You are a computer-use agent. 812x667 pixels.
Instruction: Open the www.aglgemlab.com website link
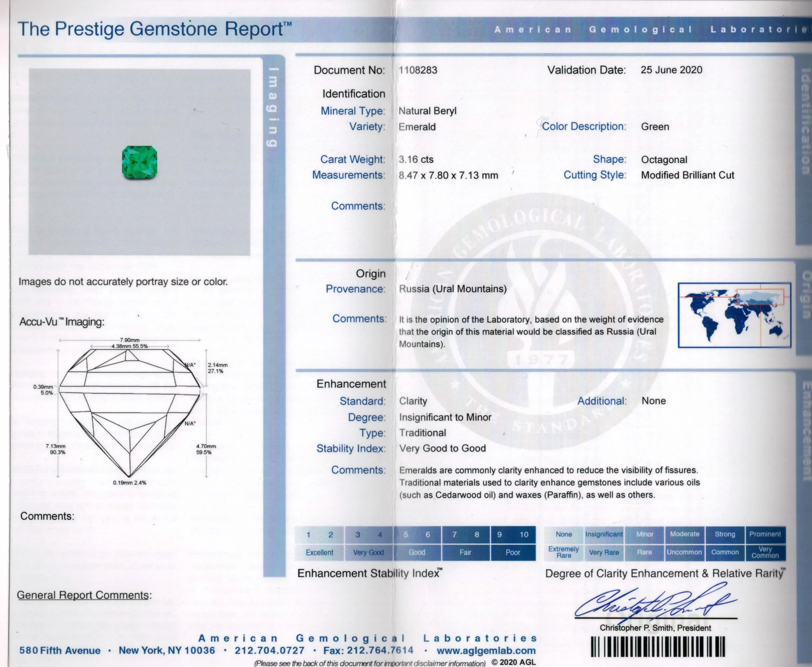pyautogui.click(x=486, y=651)
